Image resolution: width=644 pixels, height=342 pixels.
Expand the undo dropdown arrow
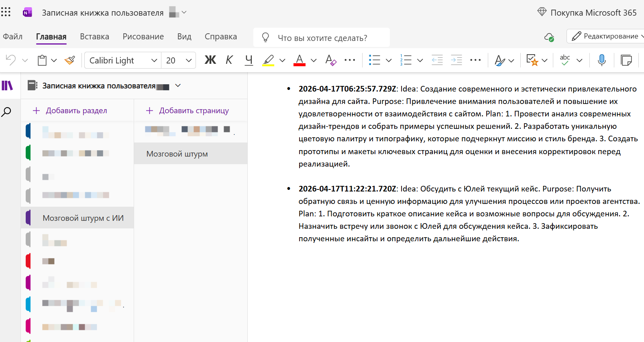coord(25,60)
